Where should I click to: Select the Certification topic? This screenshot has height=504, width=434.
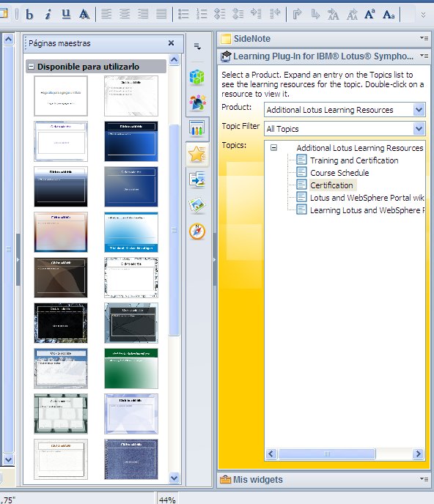tap(331, 185)
